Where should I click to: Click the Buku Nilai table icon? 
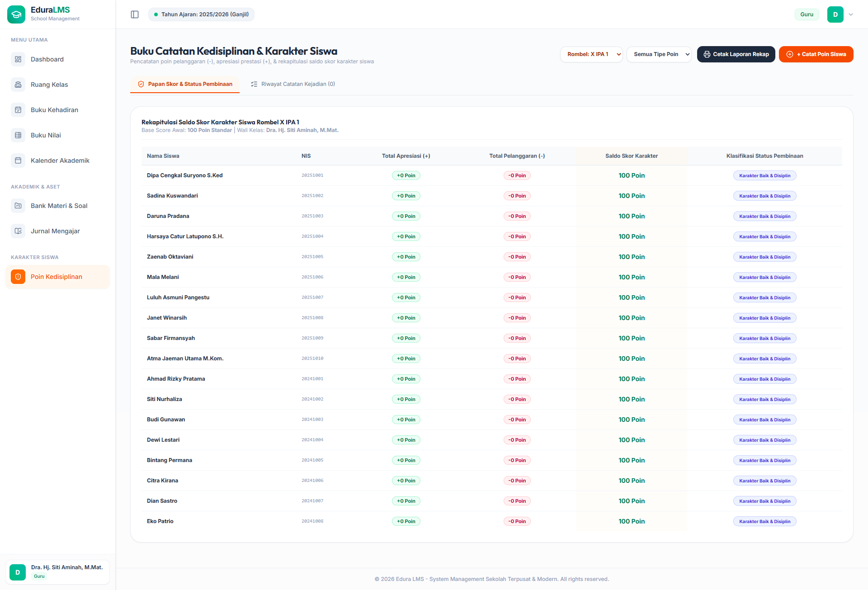[18, 135]
